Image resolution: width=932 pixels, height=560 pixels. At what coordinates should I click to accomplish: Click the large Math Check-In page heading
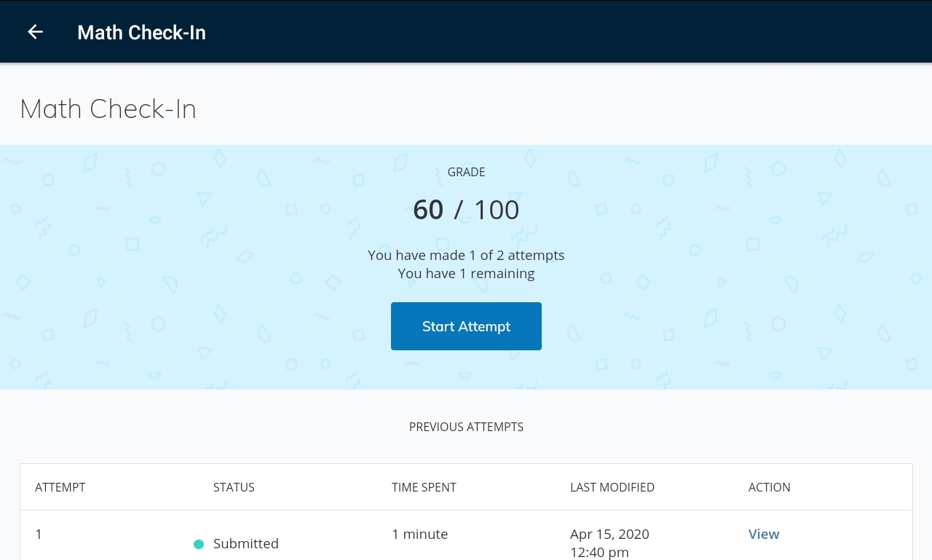(x=108, y=109)
